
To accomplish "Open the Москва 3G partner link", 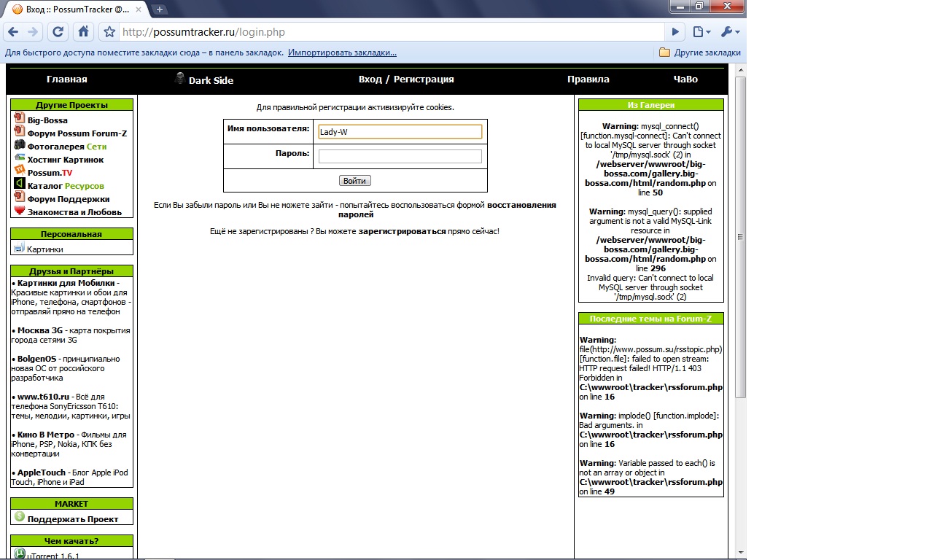I will 40,330.
